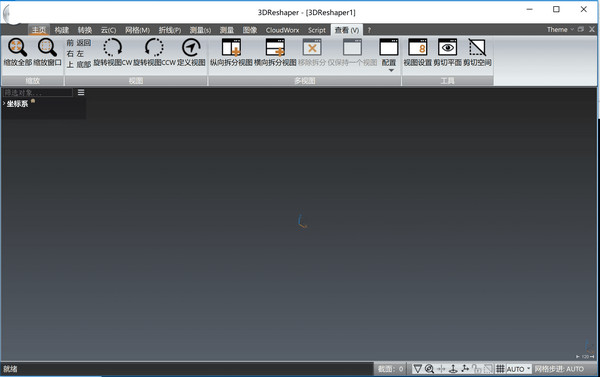The height and width of the screenshot is (377, 600).
Task: Expand the 坐标系 tree node
Action: [x=4, y=103]
